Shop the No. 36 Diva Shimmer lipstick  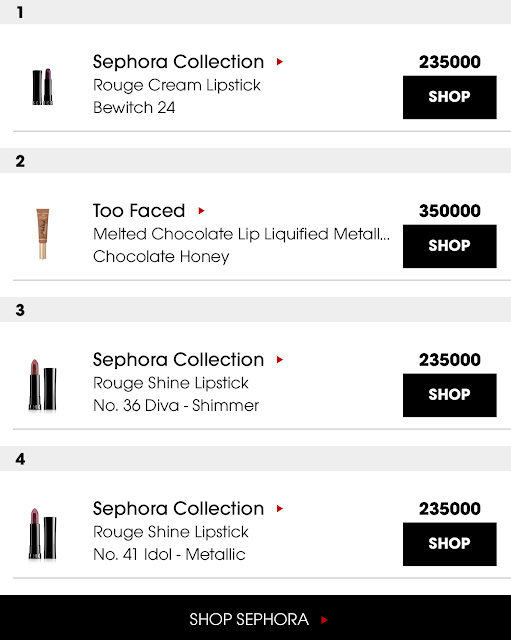coord(449,395)
